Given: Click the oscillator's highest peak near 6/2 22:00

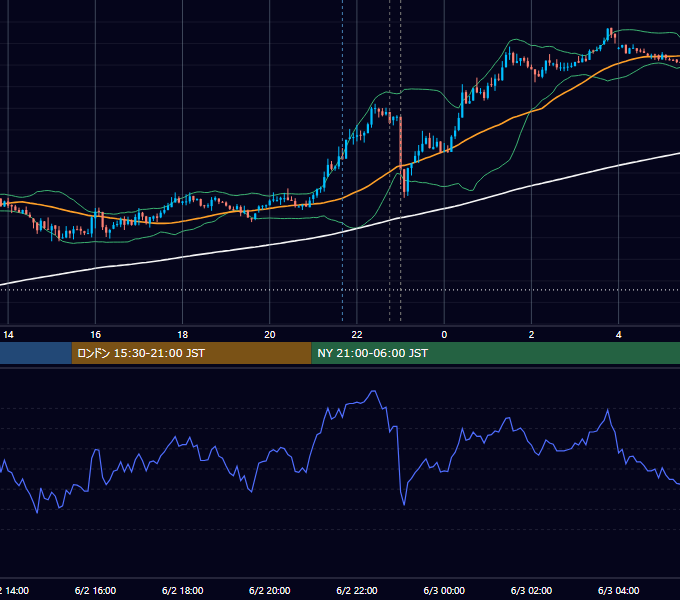Looking at the screenshot, I should [373, 392].
